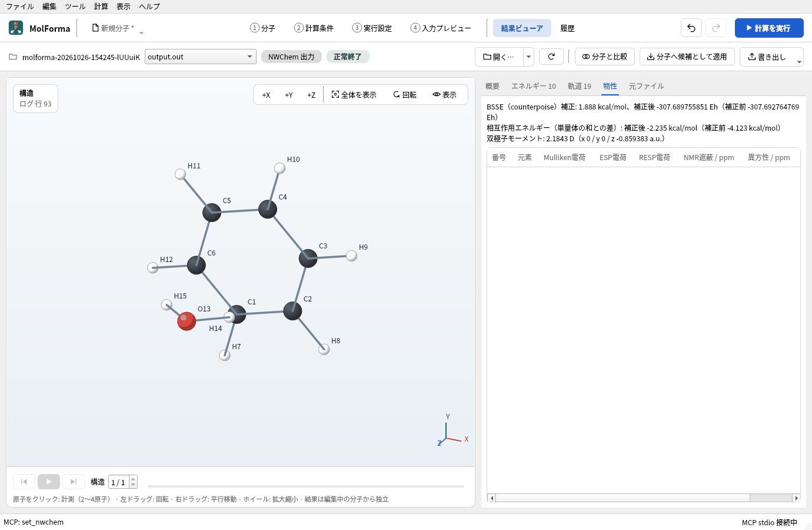Click the 分子と比較 compare button
Screen dimensions: 812x530
pos(605,57)
